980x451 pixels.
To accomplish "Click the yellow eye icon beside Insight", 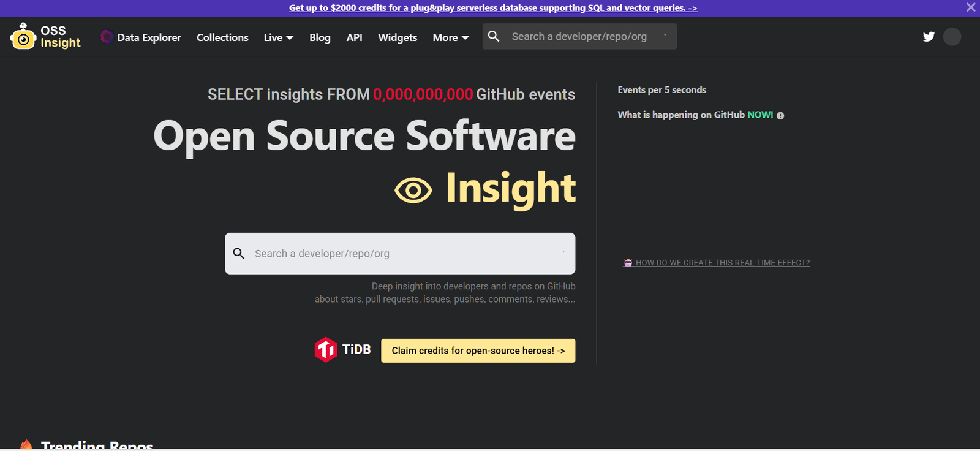I will pyautogui.click(x=413, y=191).
